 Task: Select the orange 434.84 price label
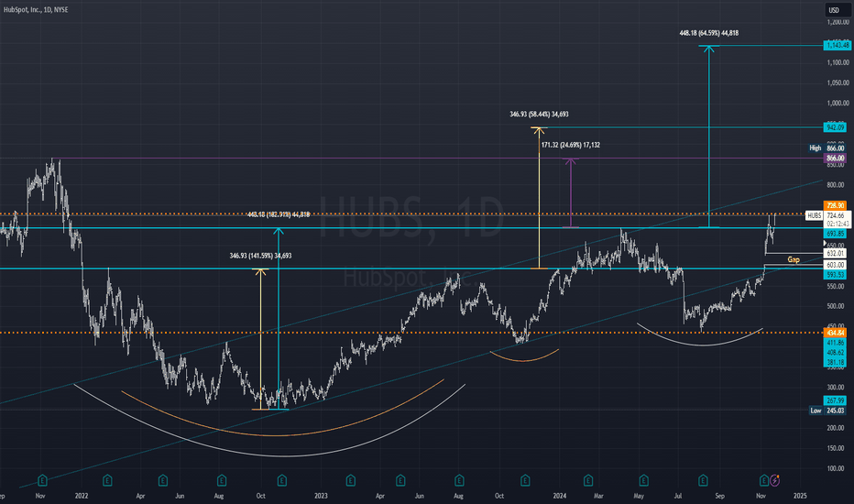835,333
